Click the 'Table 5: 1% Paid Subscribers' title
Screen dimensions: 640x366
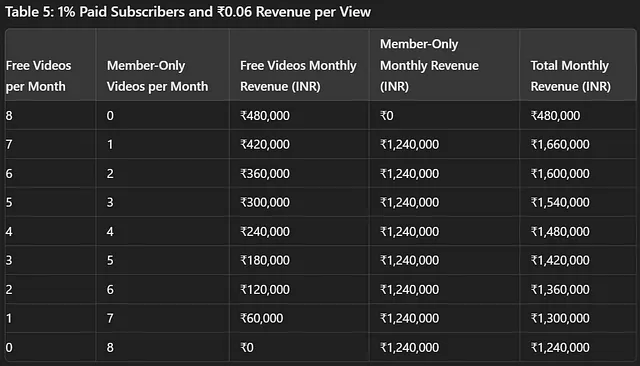pyautogui.click(x=188, y=12)
